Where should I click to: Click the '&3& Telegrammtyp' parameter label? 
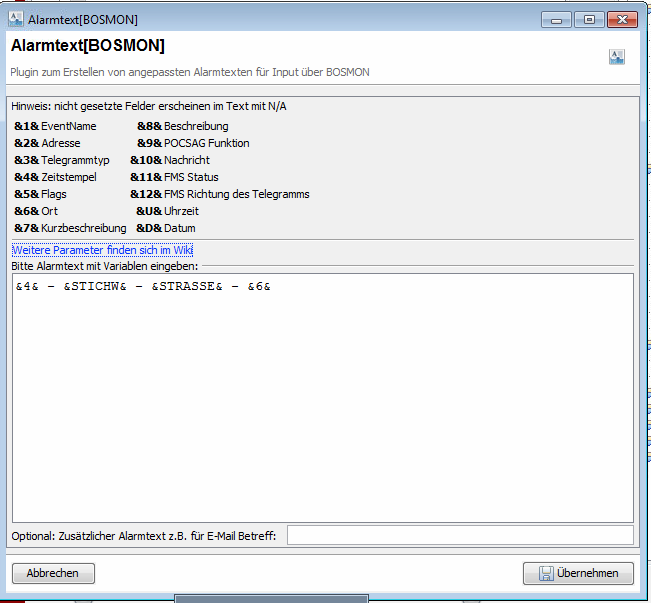tap(62, 160)
